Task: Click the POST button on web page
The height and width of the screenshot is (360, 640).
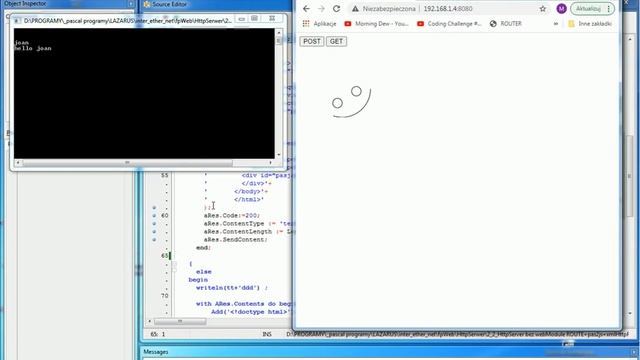Action: (x=312, y=41)
